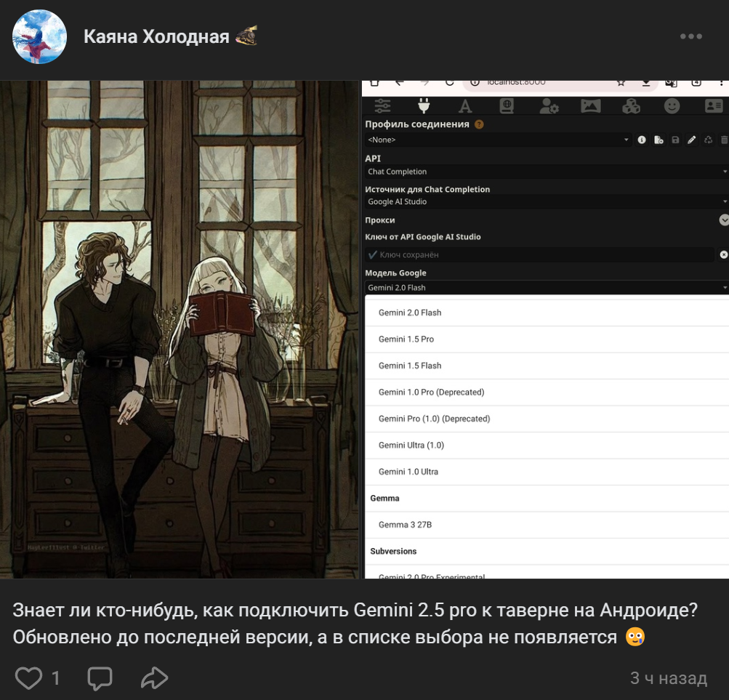The width and height of the screenshot is (729, 700).
Task: Edit connection profile pencil icon
Action: [x=692, y=140]
